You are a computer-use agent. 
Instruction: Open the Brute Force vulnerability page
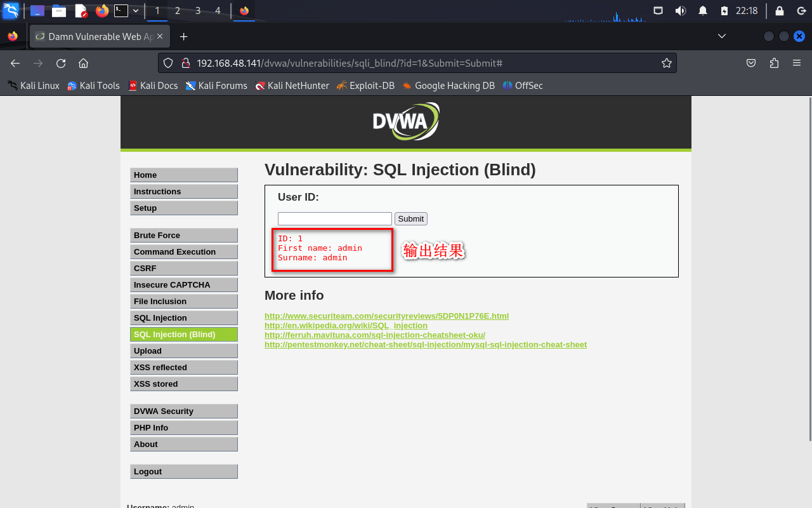click(x=184, y=236)
